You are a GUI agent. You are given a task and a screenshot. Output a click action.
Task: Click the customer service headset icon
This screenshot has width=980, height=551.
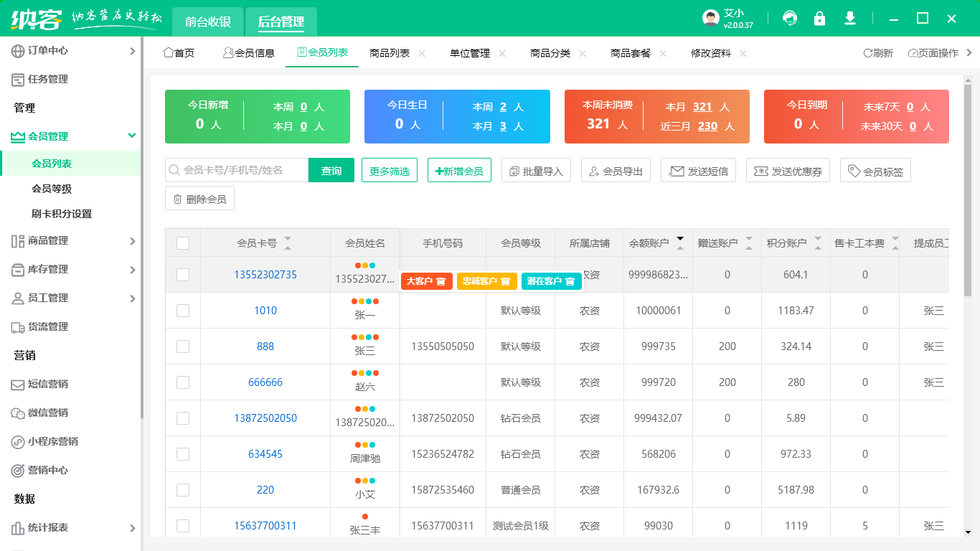(x=790, y=19)
